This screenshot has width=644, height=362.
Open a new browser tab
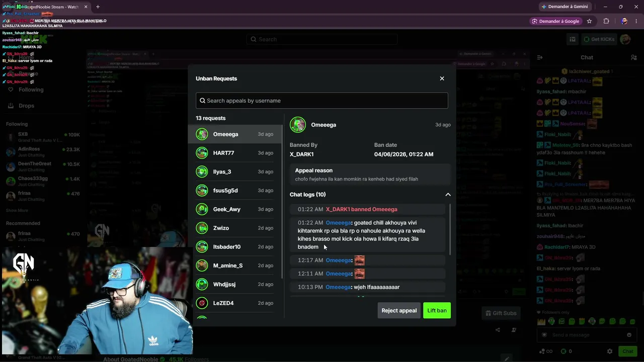point(98,7)
